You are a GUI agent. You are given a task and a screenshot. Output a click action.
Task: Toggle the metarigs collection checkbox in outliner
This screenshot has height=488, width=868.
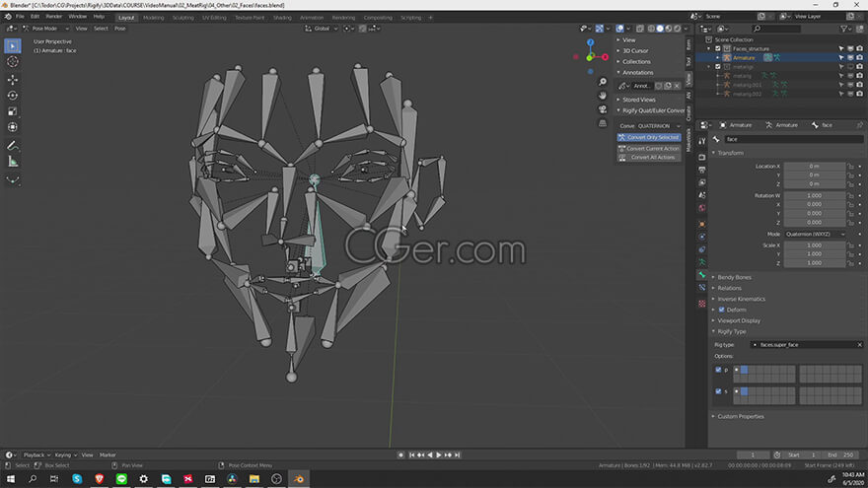pos(718,67)
